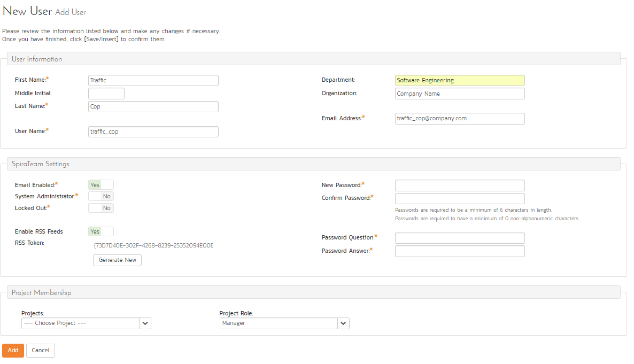Focus the Confirm Password field
Image resolution: width=634 pixels, height=364 pixels.
(459, 198)
